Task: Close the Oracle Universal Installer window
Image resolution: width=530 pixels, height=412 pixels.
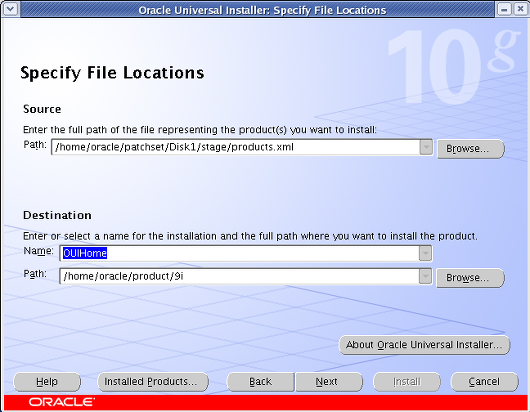Action: (520, 9)
